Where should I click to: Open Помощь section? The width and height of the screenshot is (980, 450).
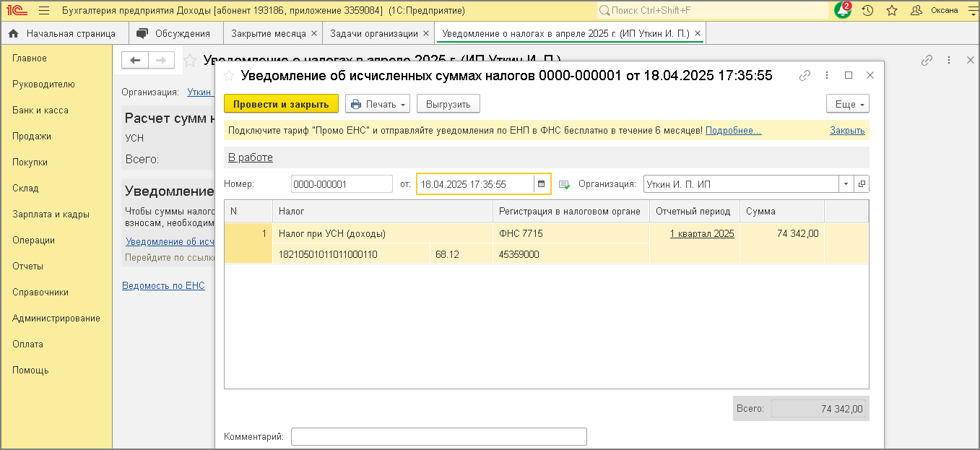(x=30, y=371)
